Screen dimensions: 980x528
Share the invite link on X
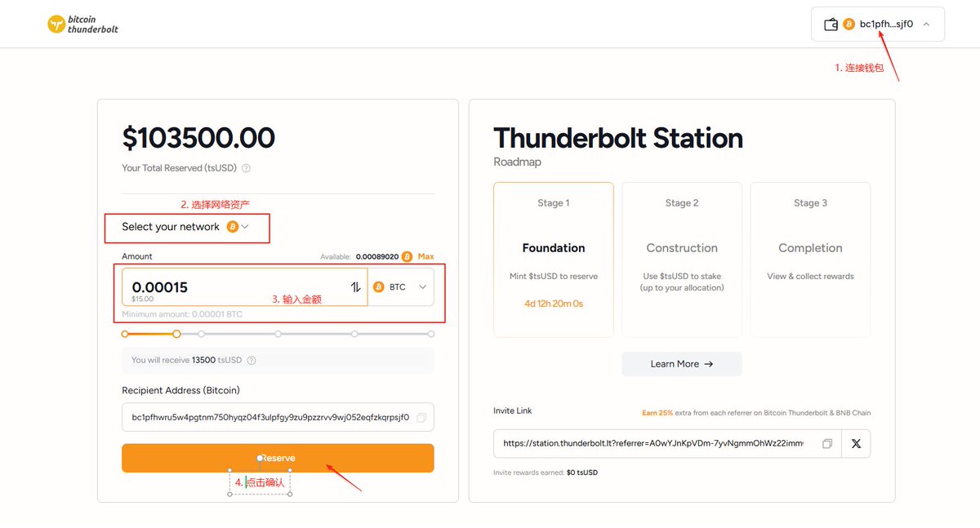[856, 443]
